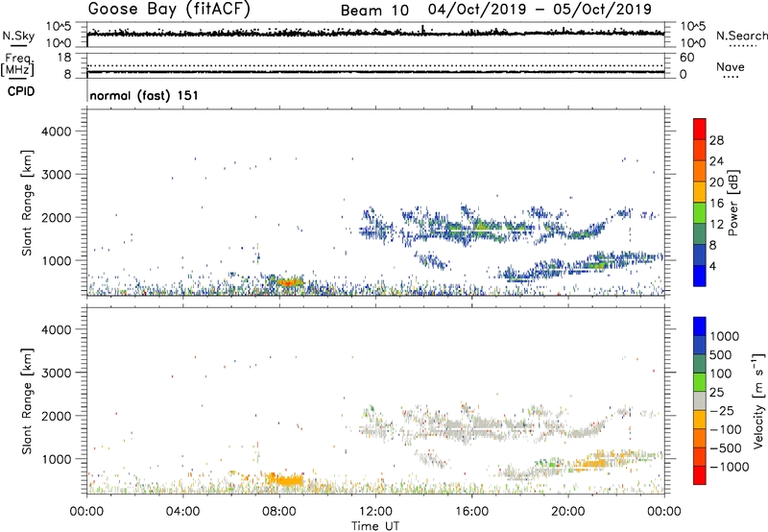The image size is (768, 532).
Task: Click the '20:00' time tick label
Action: click(x=568, y=512)
